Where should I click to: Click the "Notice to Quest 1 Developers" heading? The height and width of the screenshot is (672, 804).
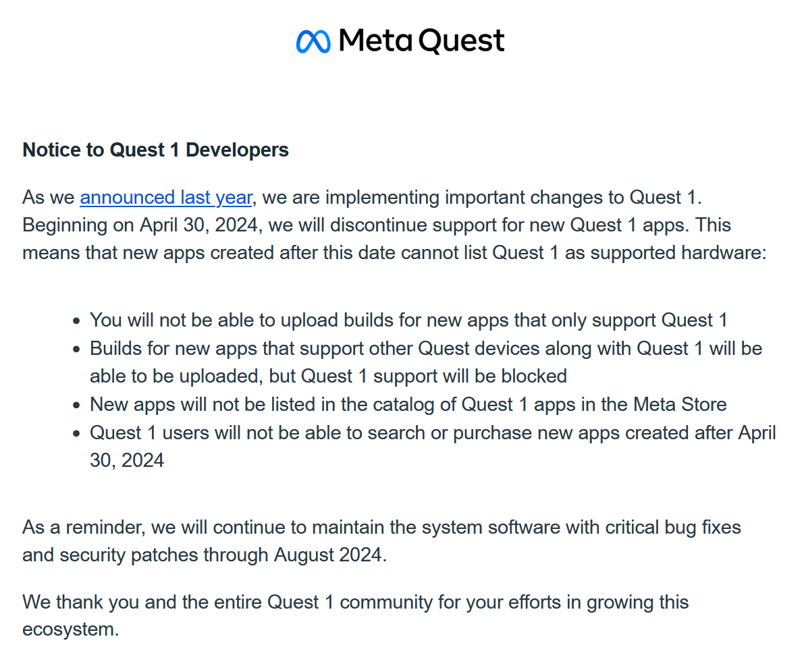(x=156, y=150)
